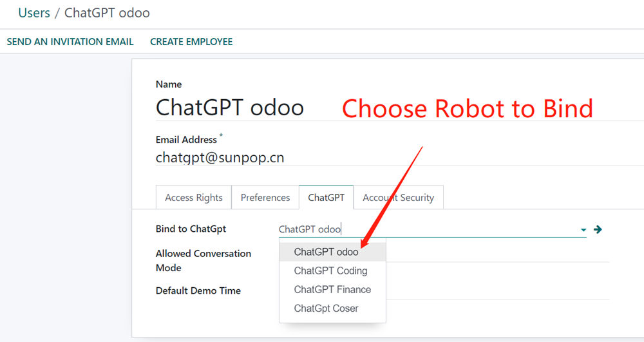Click the Default Demo Time field
The width and height of the screenshot is (644, 342).
[496, 291]
